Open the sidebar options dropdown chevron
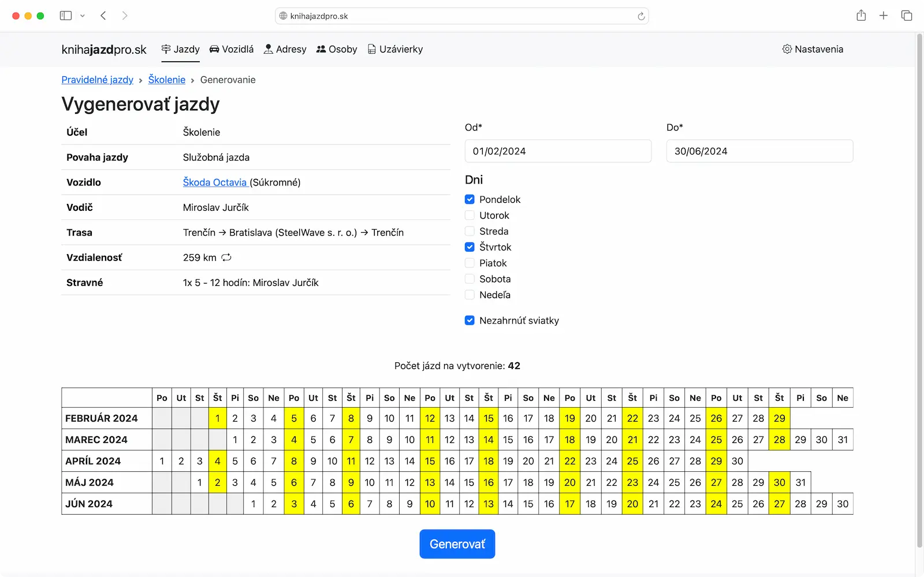Screen dimensions: 924x577 [83, 16]
